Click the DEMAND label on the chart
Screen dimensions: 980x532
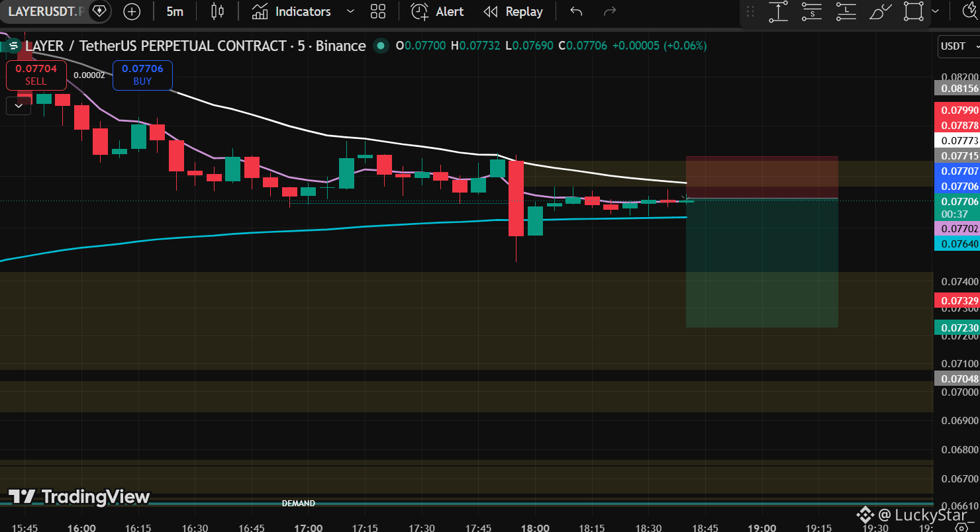coord(299,504)
